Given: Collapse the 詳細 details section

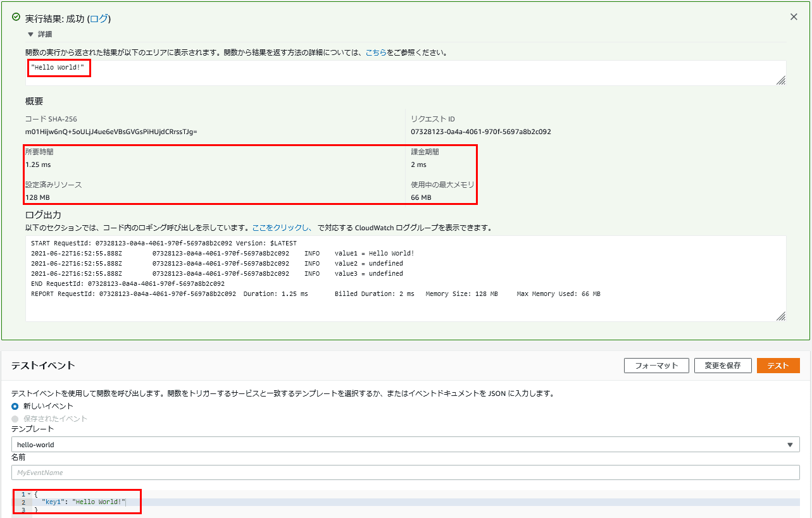Looking at the screenshot, I should [x=30, y=35].
